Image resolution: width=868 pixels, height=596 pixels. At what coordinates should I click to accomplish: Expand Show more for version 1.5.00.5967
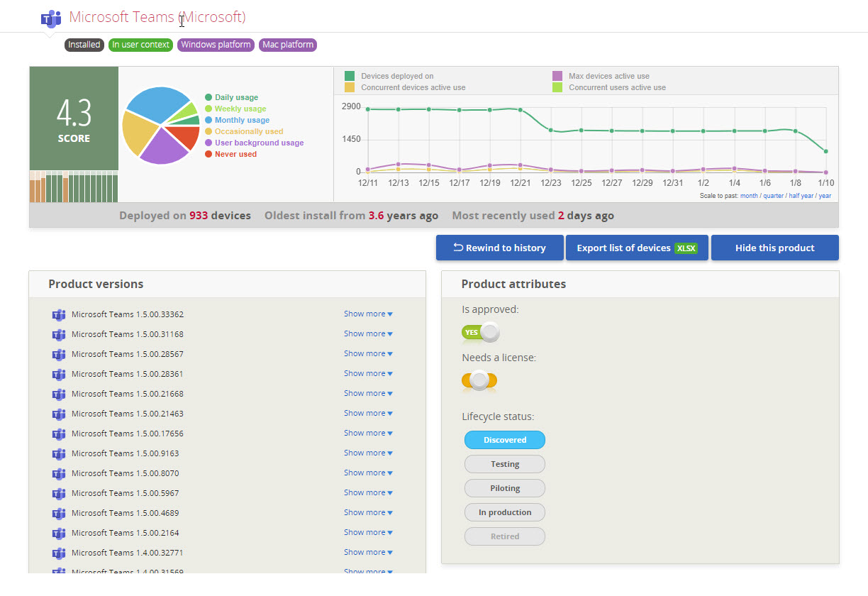[x=368, y=492]
